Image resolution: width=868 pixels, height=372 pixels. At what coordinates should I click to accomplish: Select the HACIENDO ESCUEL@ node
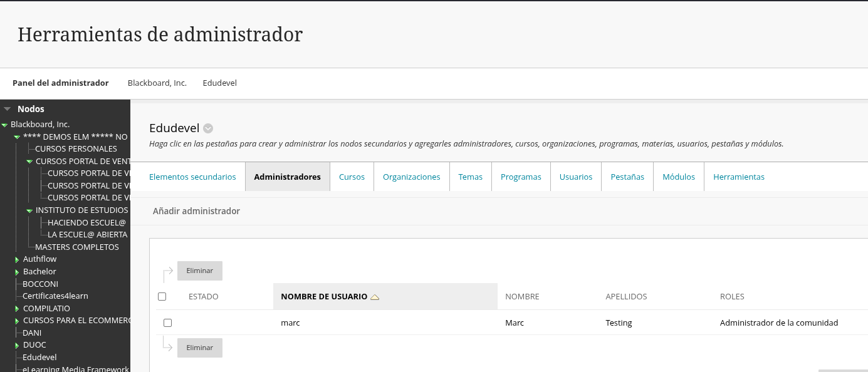point(86,222)
